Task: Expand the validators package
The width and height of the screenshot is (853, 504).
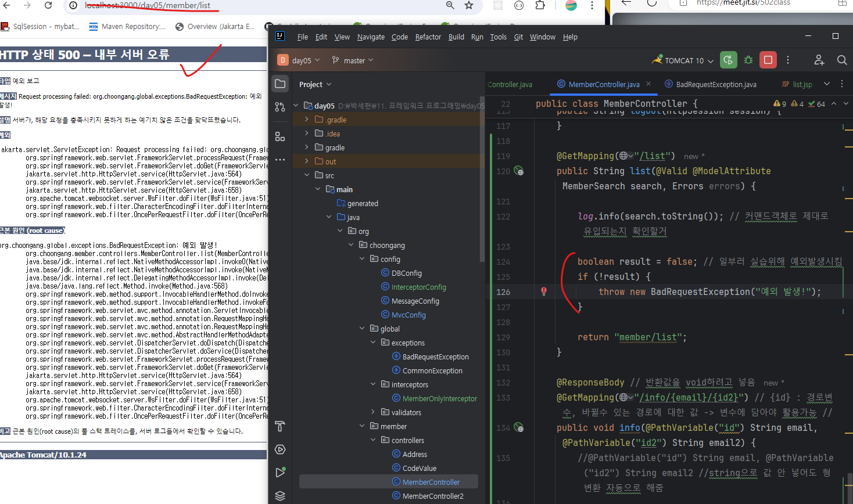Action: [373, 412]
